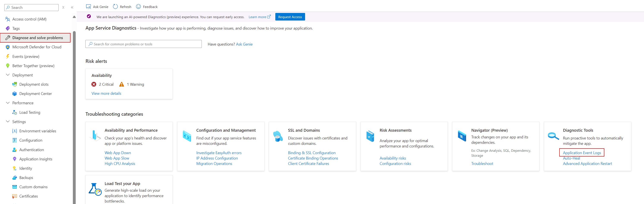Click the Certificates icon

pyautogui.click(x=15, y=196)
